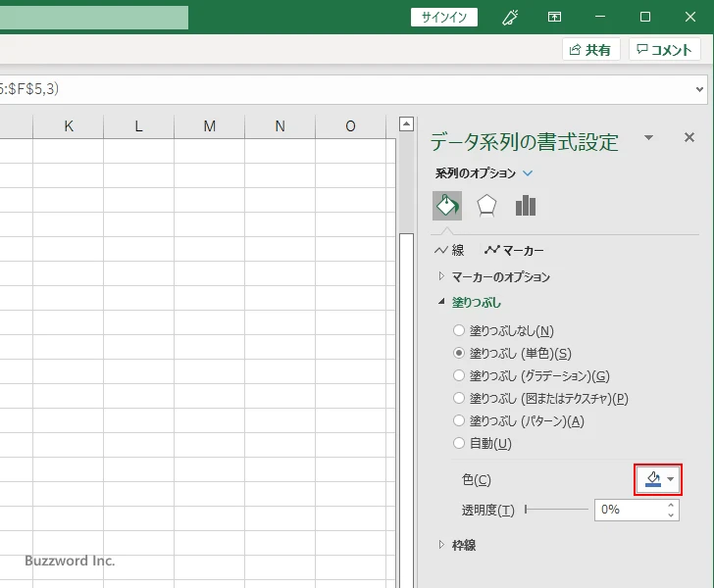Viewport: 714px width, 588px height.
Task: Select column O header
Action: point(351,126)
